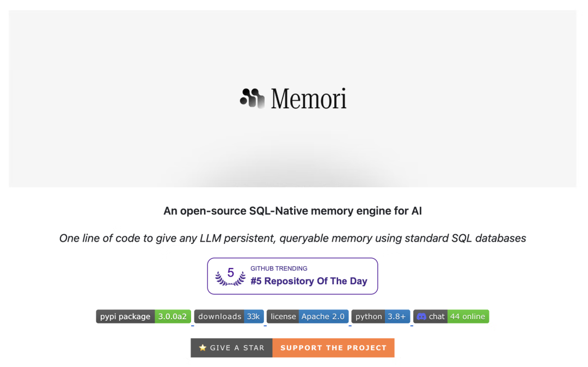This screenshot has height=367, width=588.
Task: Click the downloads badge label
Action: [x=219, y=316]
